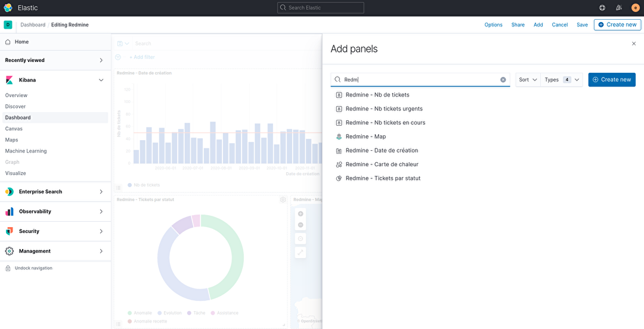The image size is (644, 329).
Task: Click the metric icon for Nb tickets urgents
Action: 339,109
